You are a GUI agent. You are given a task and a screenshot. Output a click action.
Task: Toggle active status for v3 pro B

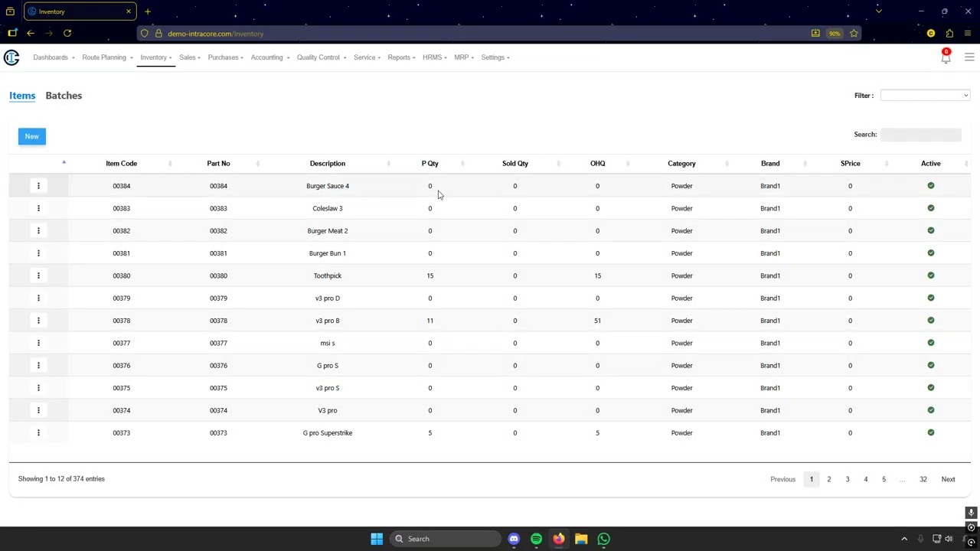coord(931,321)
